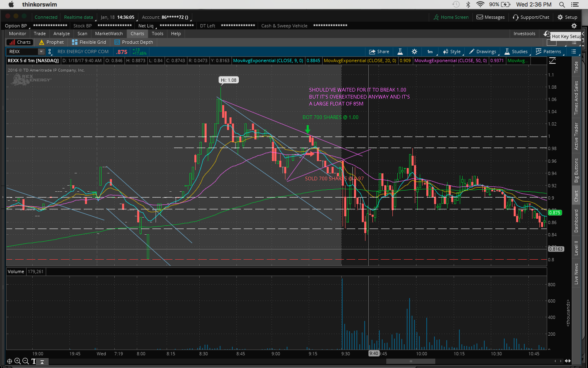The image size is (588, 368).
Task: Click the Hi: 1.08 price bubble
Action: 229,80
